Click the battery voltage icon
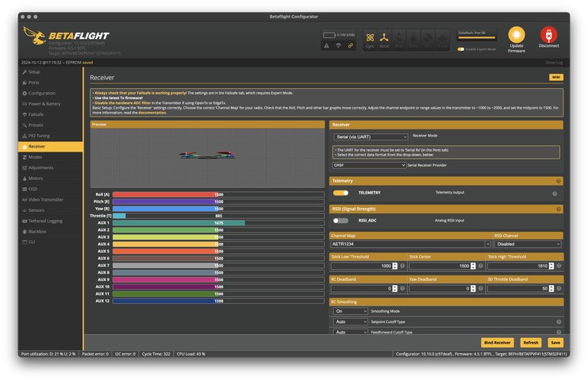The height and width of the screenshot is (381, 588). pyautogui.click(x=329, y=35)
